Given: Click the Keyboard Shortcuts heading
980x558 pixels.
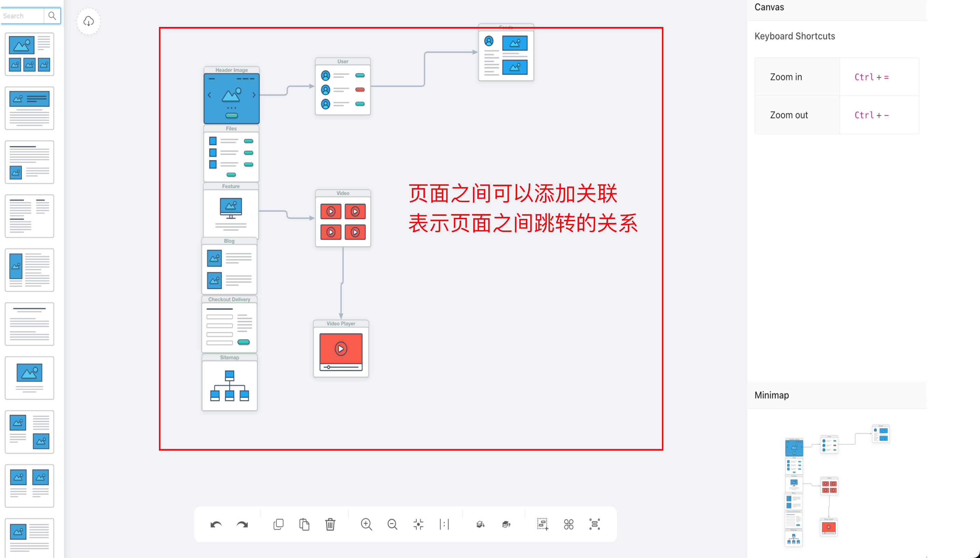Looking at the screenshot, I should coord(795,36).
